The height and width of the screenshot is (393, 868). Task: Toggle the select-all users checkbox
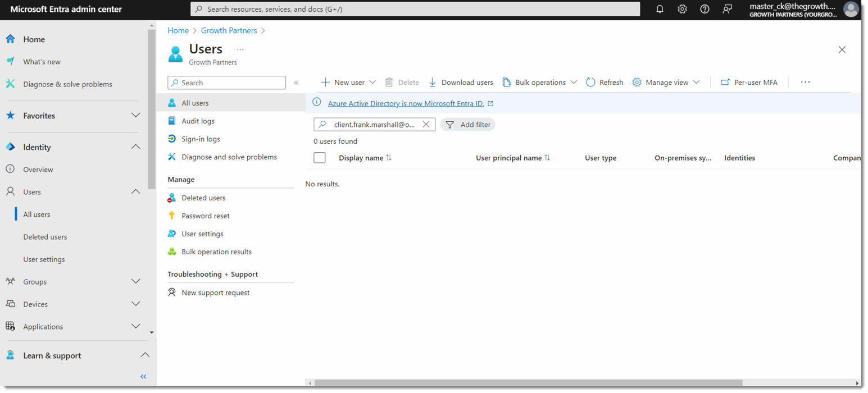tap(320, 158)
